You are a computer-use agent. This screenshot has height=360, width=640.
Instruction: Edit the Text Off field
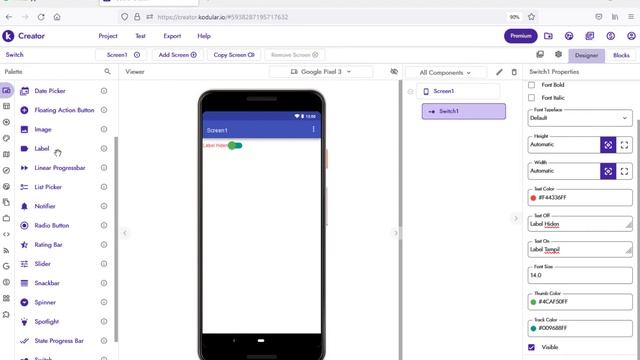tap(580, 224)
